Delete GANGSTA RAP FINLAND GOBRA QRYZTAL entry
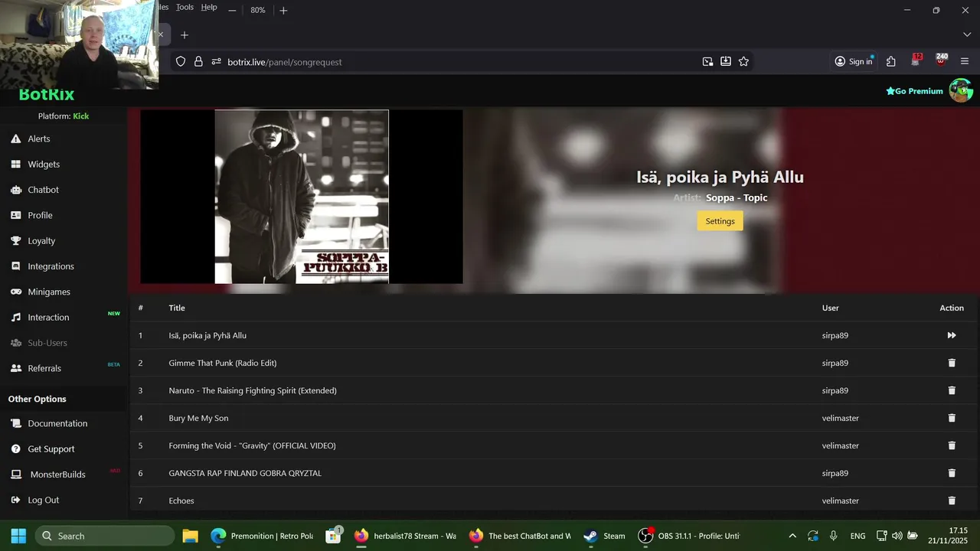 coord(952,473)
